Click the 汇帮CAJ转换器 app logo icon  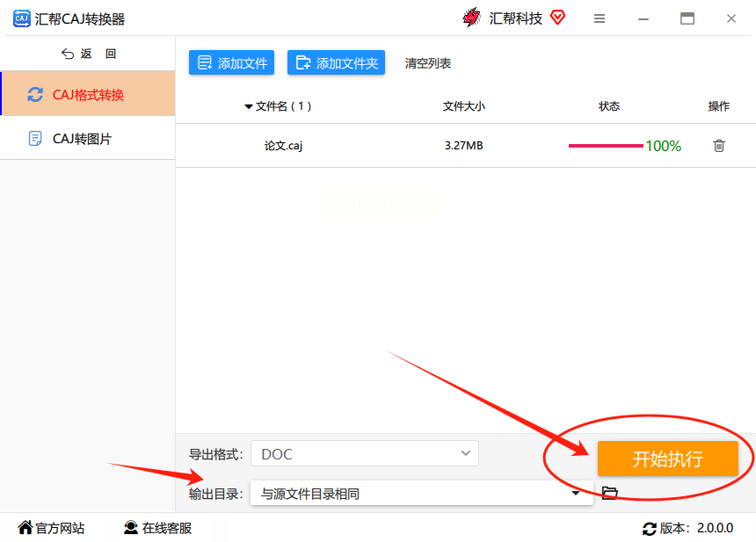pos(22,18)
